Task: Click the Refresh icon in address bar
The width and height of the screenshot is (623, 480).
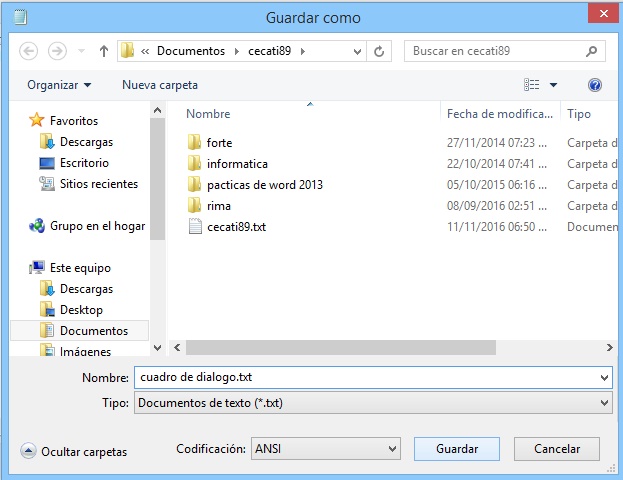Action: [x=379, y=50]
